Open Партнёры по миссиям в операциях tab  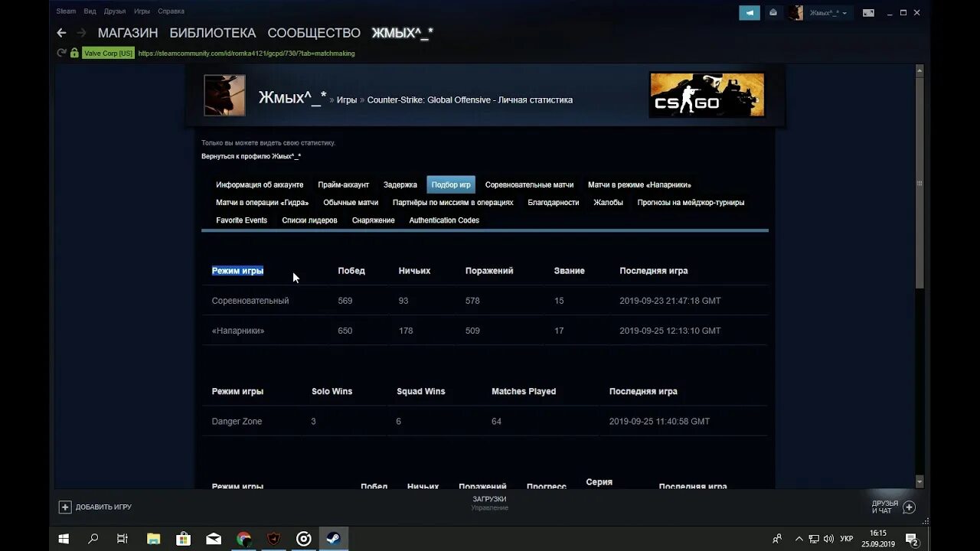tap(453, 203)
